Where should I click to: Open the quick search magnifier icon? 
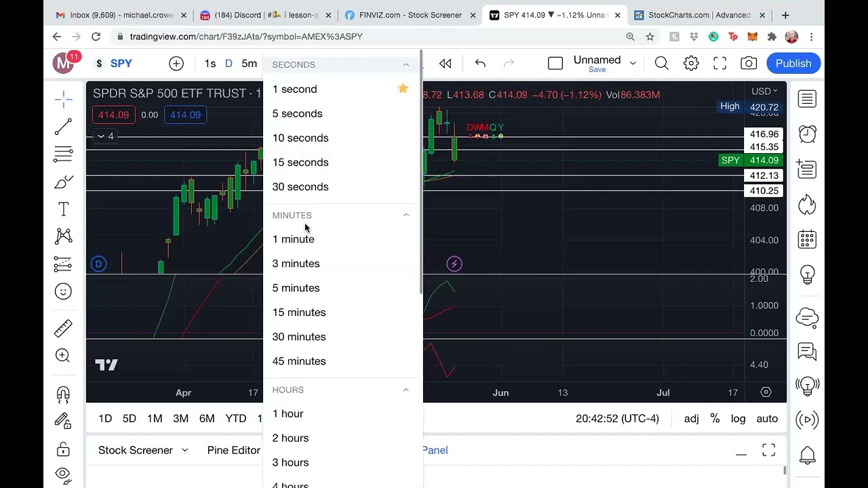pyautogui.click(x=662, y=63)
